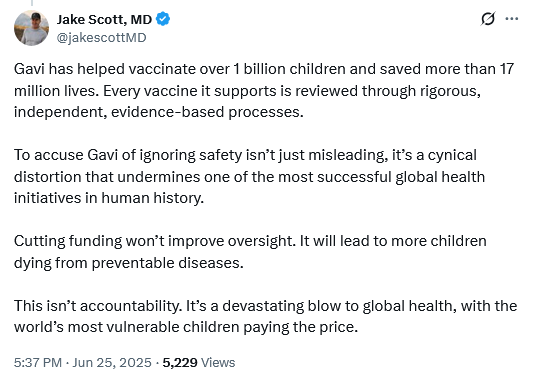The width and height of the screenshot is (535, 379).
Task: Click the text 'dying from preventable diseases.'
Action: tap(129, 263)
